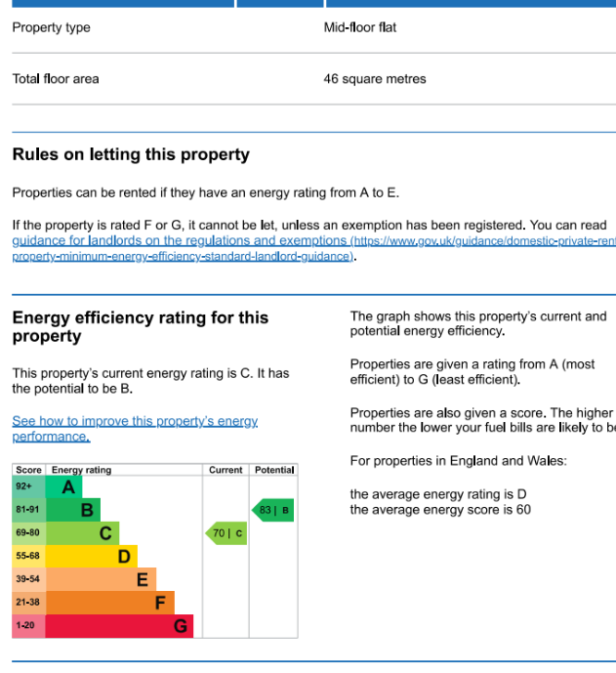Viewport: 616px width, 673px height.
Task: Click the potential rating arrow showing 83 B
Action: point(273,510)
